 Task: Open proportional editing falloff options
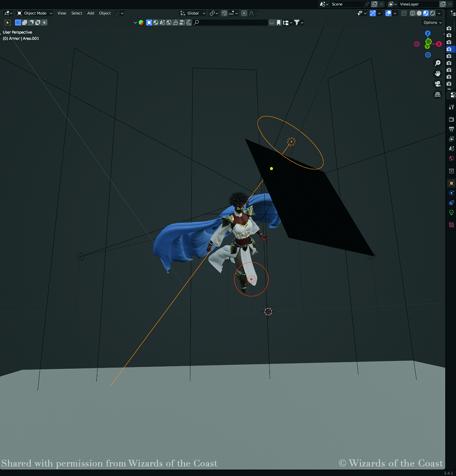tap(253, 13)
